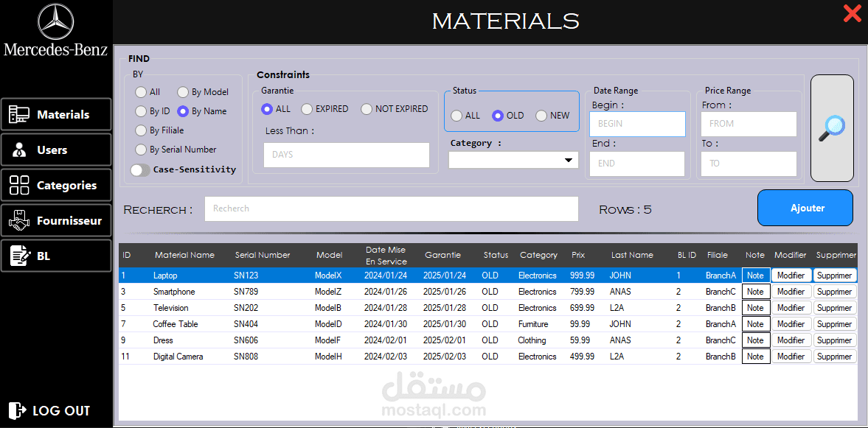Click the Users person icon
This screenshot has height=428, width=868.
click(19, 150)
